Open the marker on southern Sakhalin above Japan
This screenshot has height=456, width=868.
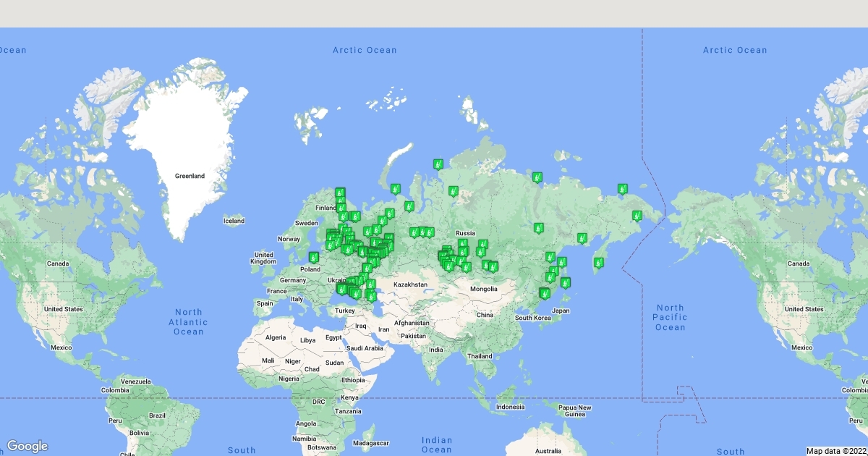pos(566,282)
